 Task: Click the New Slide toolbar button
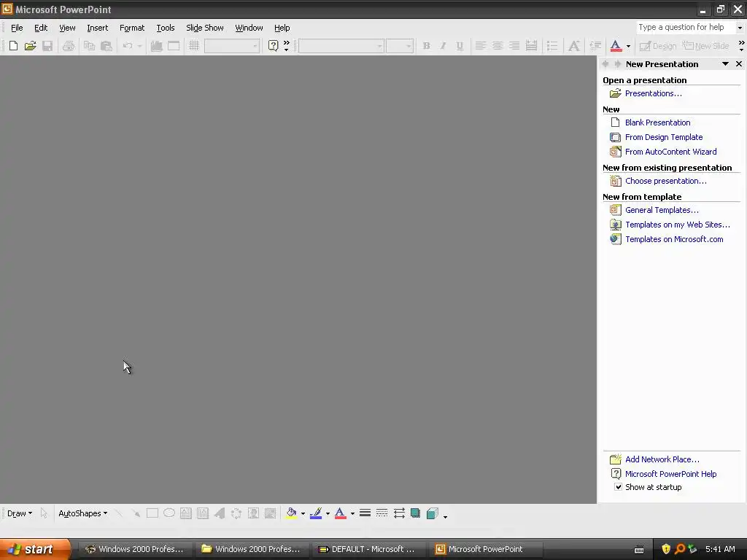coord(705,46)
